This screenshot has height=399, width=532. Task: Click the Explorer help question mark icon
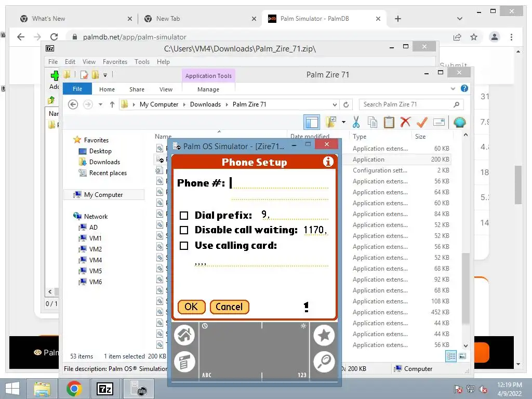[x=464, y=88]
